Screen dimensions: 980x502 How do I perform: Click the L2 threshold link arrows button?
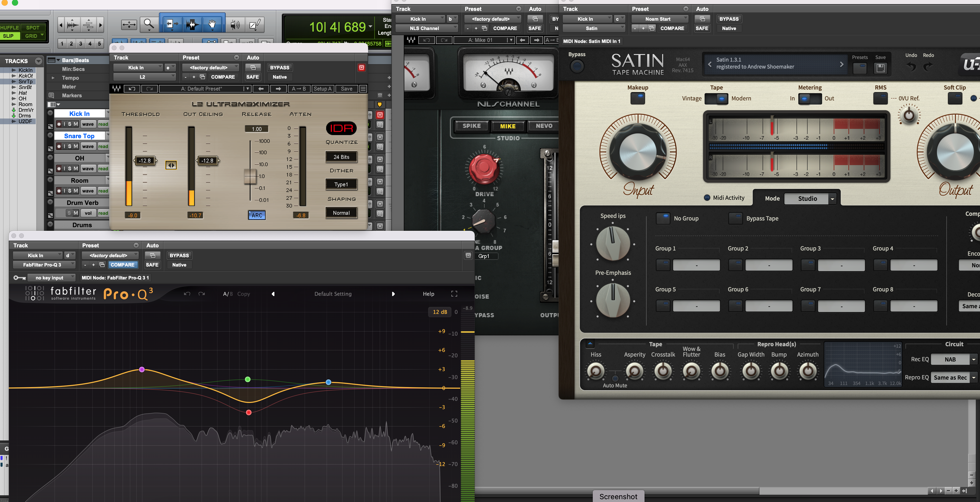(171, 165)
